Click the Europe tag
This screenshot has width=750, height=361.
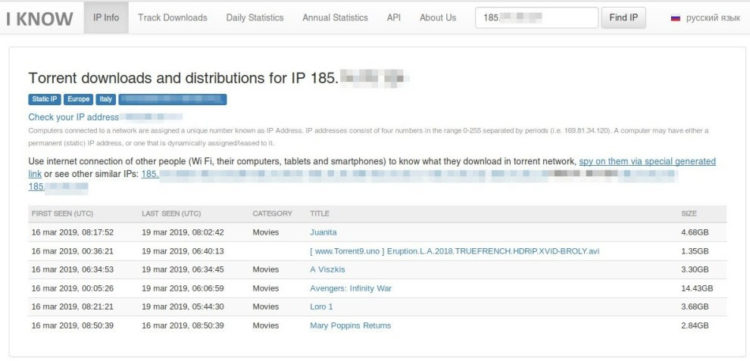(x=78, y=99)
